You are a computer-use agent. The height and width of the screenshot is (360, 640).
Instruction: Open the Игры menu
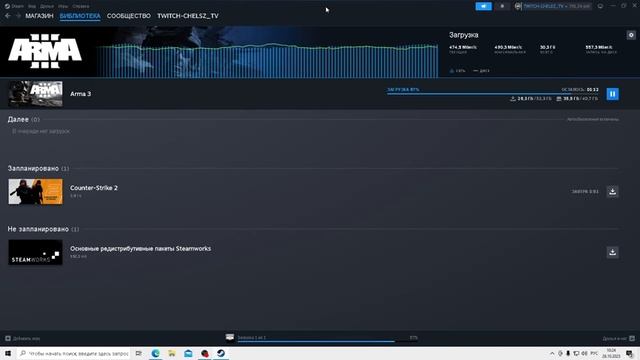tap(63, 6)
